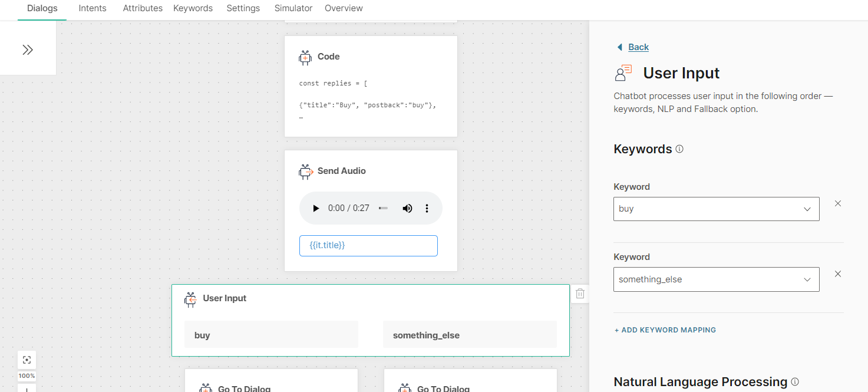Remove the something_else keyword mapping

[838, 274]
